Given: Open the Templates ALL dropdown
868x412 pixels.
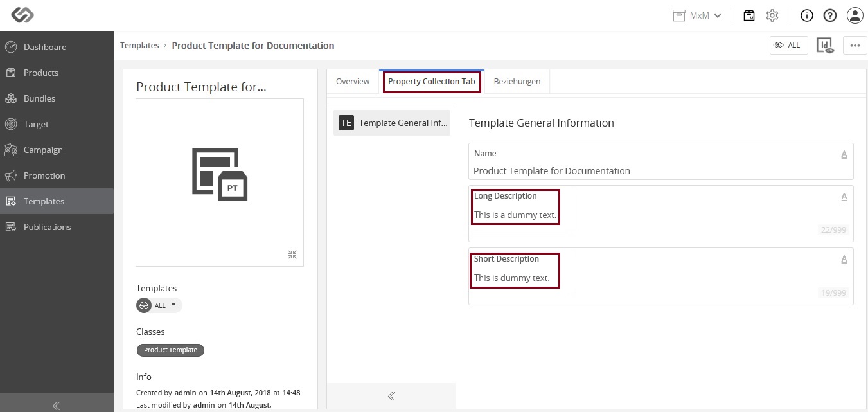Looking at the screenshot, I should point(159,305).
